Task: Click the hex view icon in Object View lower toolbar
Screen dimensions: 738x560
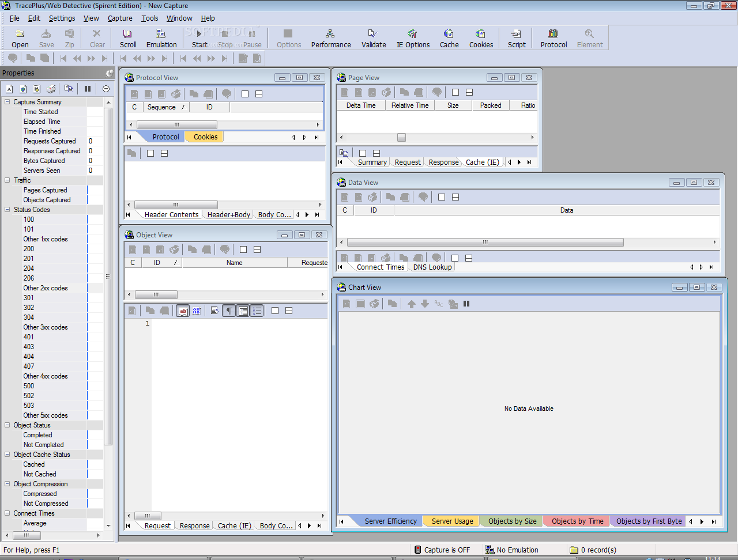Action: (x=197, y=311)
